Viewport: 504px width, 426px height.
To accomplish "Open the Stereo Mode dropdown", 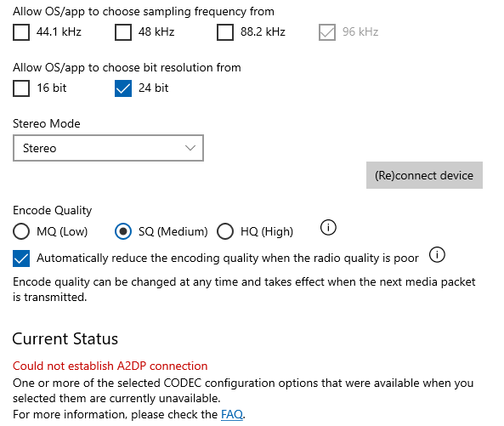I will click(108, 148).
